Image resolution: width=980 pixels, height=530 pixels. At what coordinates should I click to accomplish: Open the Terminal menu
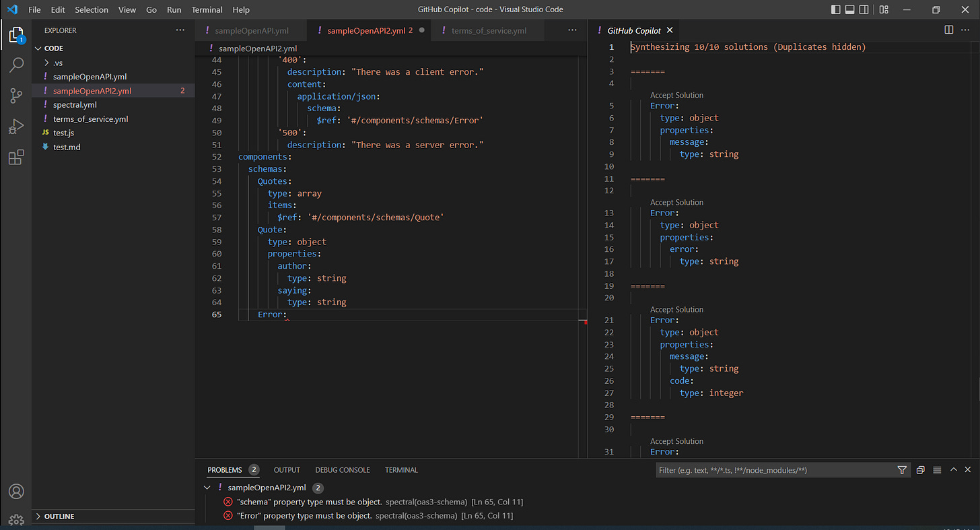(x=207, y=9)
